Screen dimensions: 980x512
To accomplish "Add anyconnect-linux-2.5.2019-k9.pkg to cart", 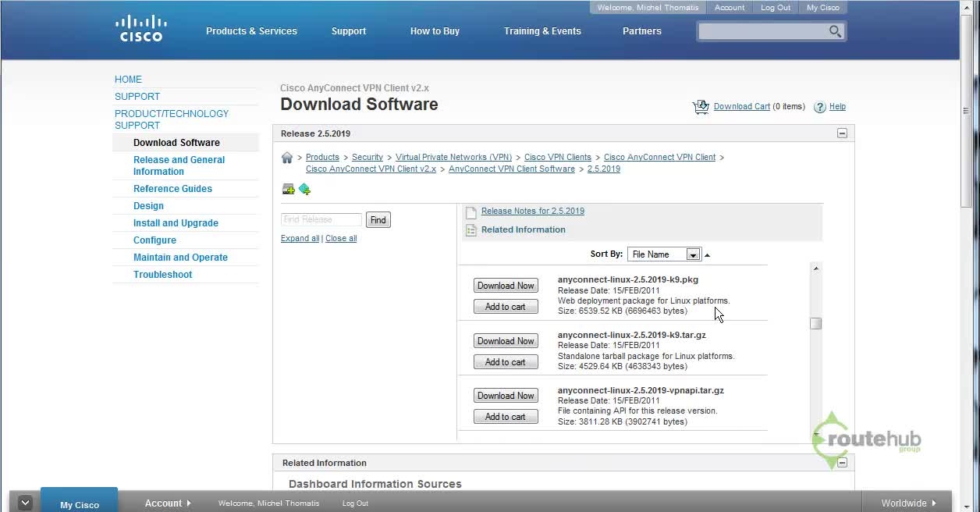I will [x=506, y=307].
